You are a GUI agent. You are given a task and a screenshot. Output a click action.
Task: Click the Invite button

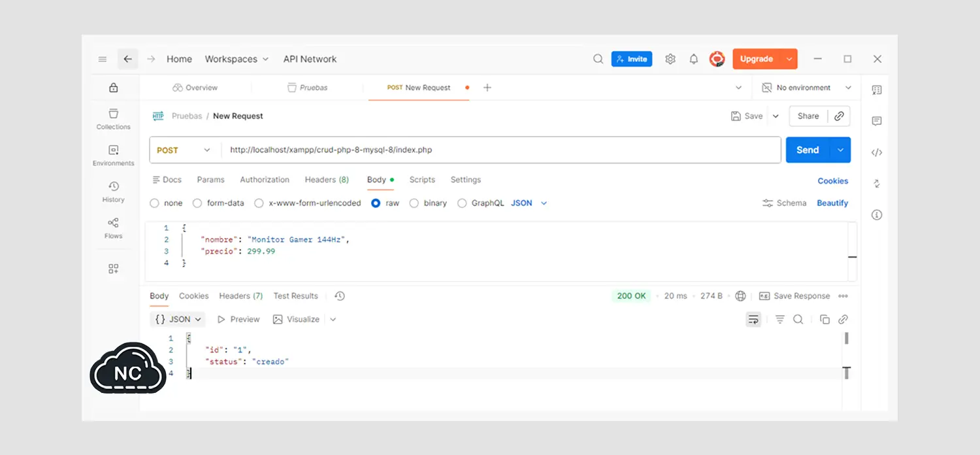632,59
